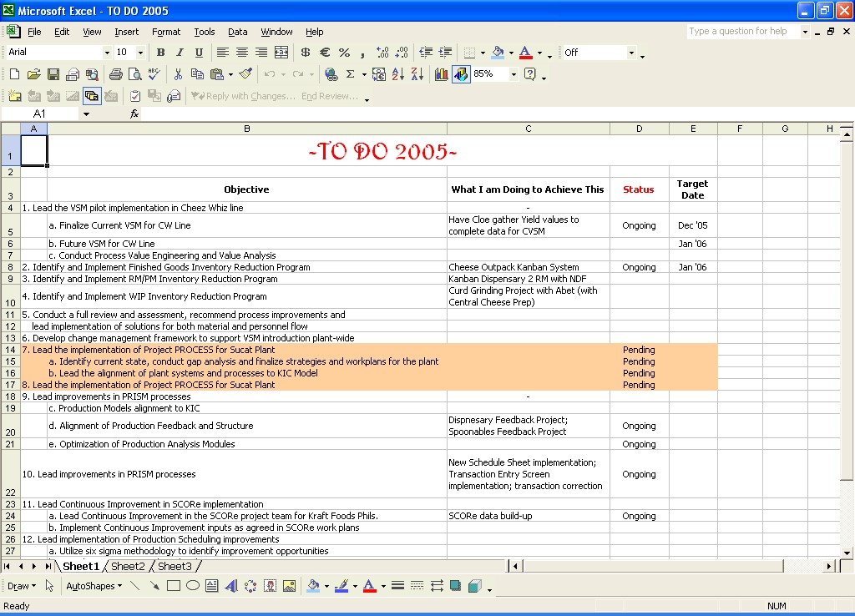Click End Review button
The image size is (855, 616).
pyautogui.click(x=330, y=96)
